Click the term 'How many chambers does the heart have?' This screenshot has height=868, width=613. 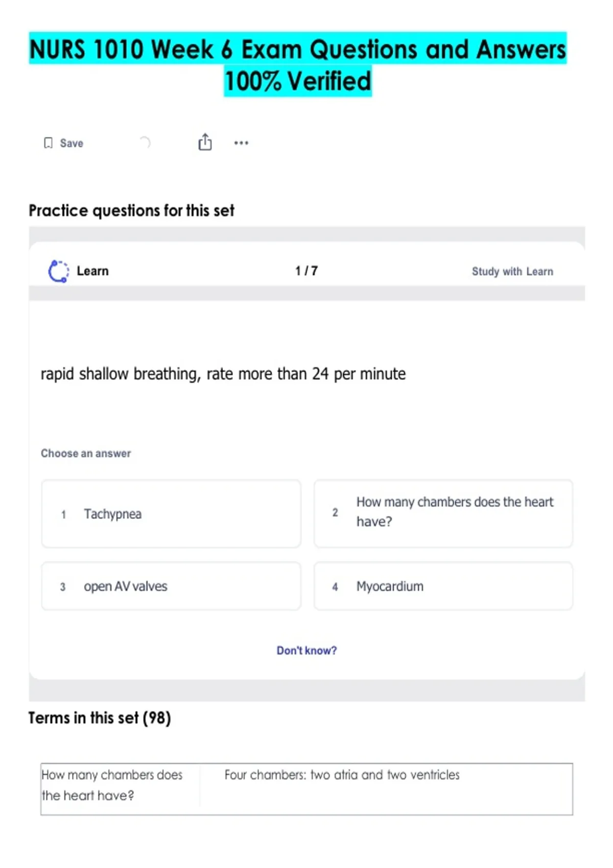[112, 785]
